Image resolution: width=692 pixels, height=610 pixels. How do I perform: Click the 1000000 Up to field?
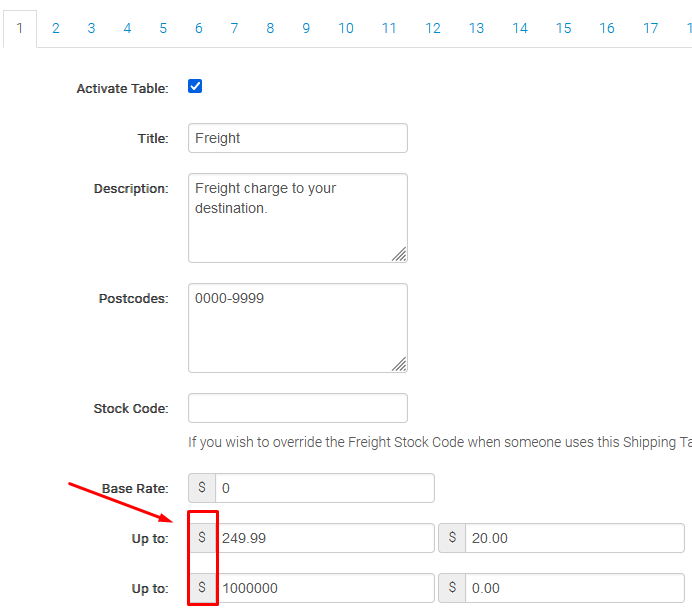pos(325,588)
